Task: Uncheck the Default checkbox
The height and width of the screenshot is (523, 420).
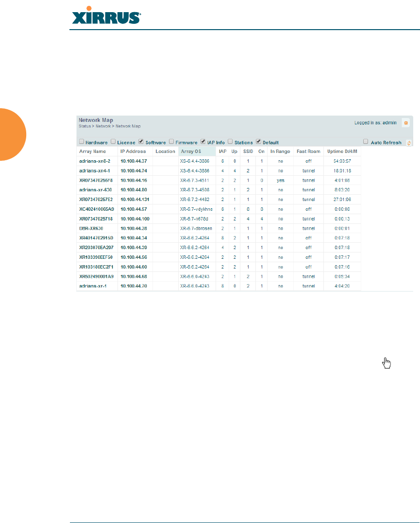Action: point(258,141)
